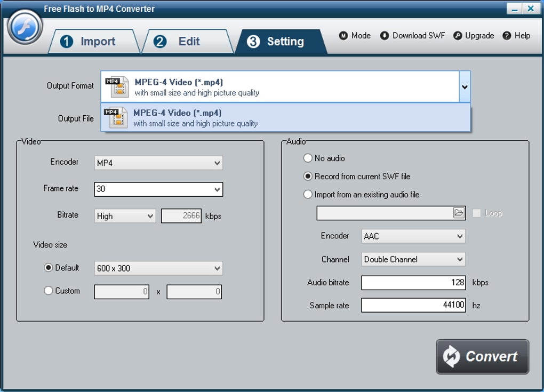
Task: Click the 'Output Format' label
Action: pyautogui.click(x=70, y=86)
